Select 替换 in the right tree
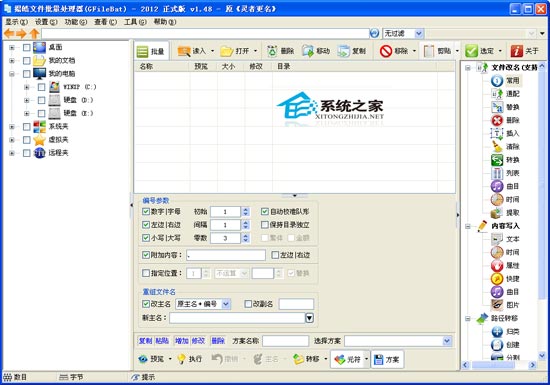This screenshot has height=385, width=550. click(x=512, y=107)
